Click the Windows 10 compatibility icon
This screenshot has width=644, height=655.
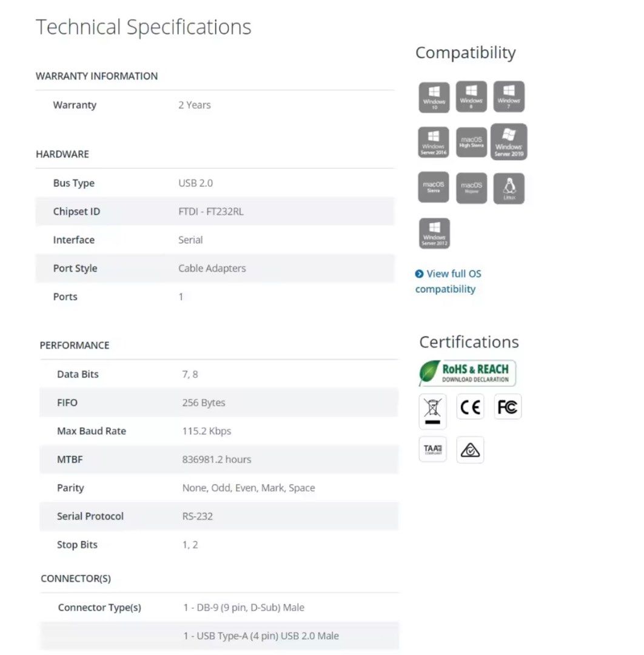click(434, 97)
